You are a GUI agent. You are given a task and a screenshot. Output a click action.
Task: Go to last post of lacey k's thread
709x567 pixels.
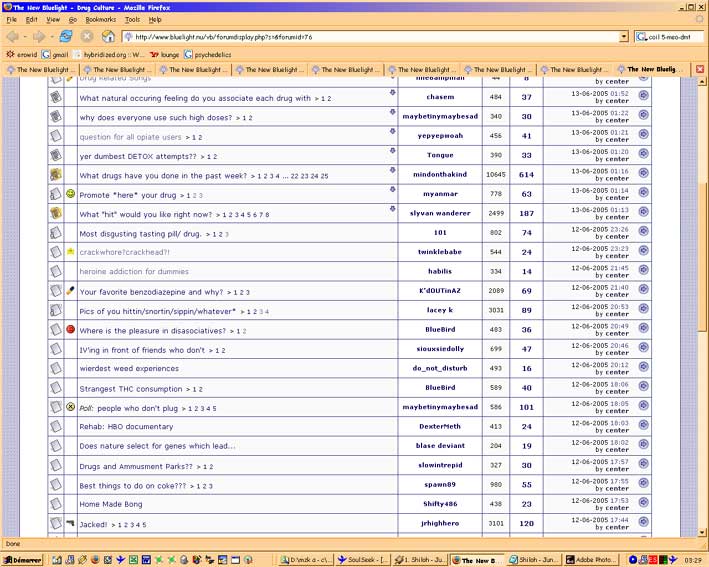pyautogui.click(x=643, y=308)
